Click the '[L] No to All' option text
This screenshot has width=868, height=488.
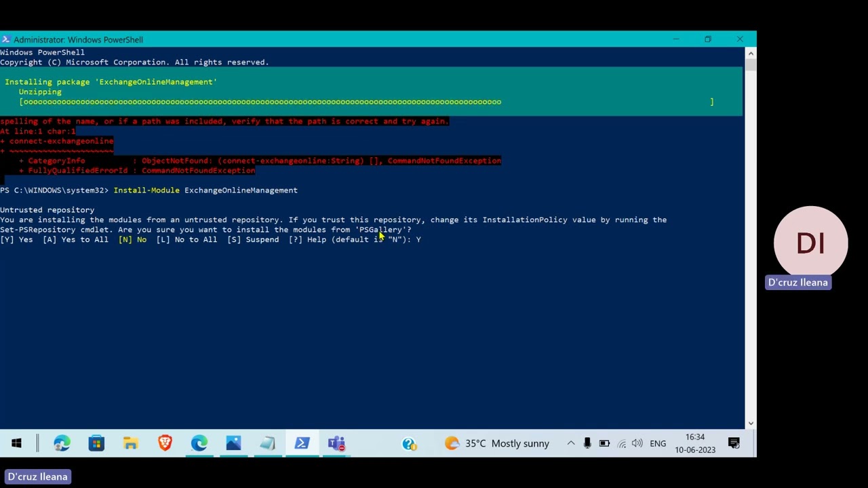pos(186,239)
